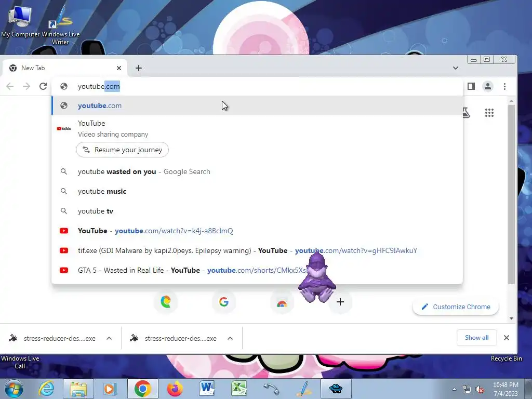532x399 pixels.
Task: Open Microsoft Excel from the taskbar
Action: (239, 389)
